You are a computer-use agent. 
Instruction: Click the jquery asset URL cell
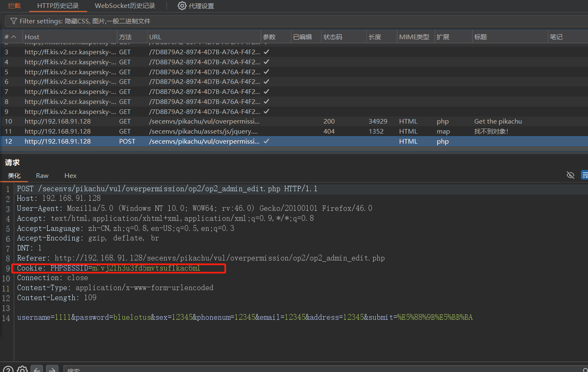(204, 132)
